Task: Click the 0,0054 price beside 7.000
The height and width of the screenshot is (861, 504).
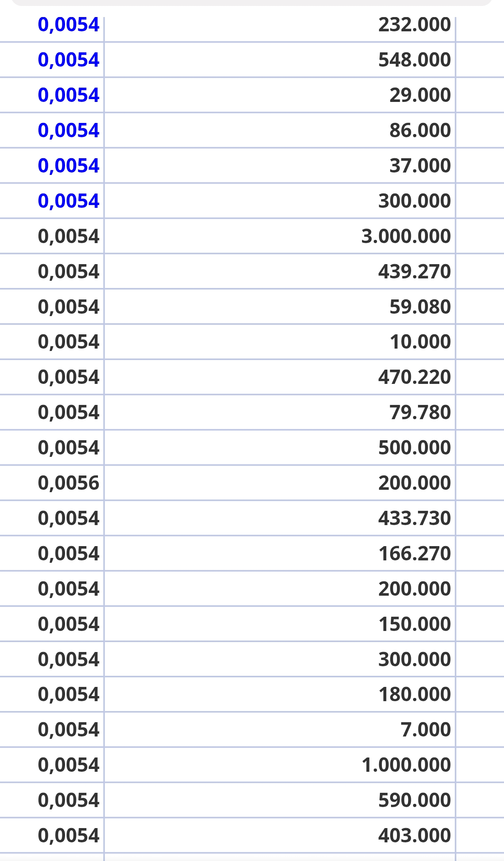Action: coord(68,730)
